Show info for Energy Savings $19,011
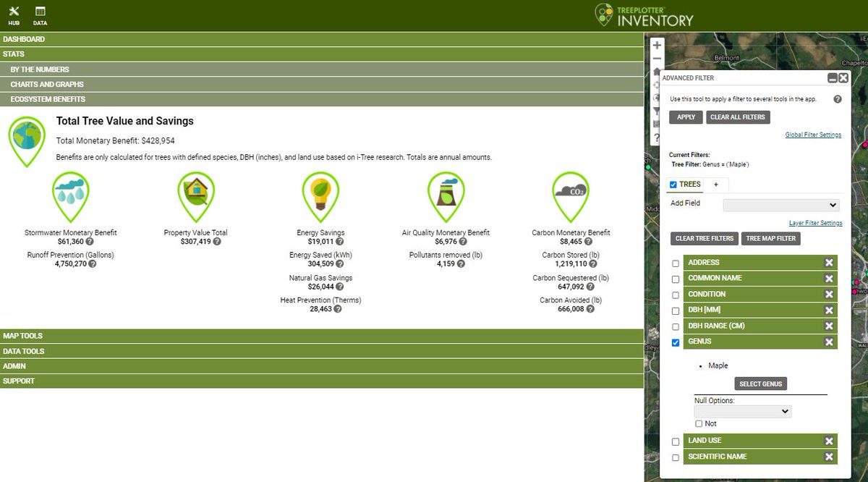Screen dimensions: 868x482 pos(339,242)
